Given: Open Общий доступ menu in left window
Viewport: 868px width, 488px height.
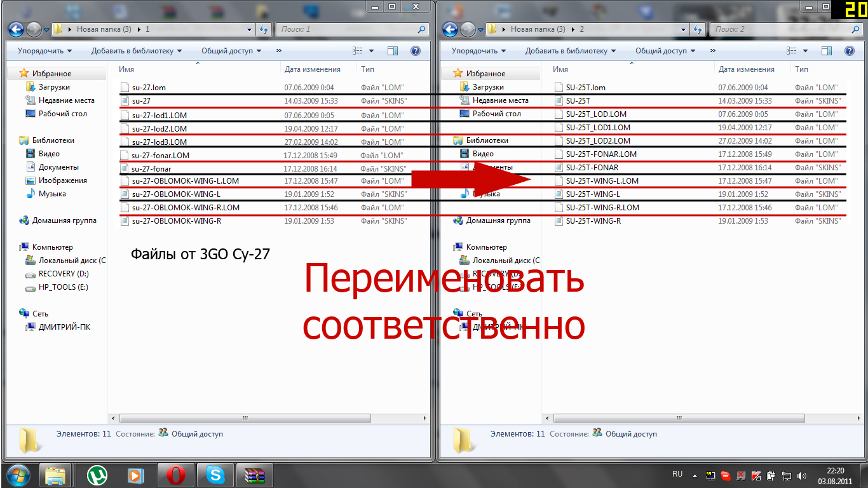Looking at the screenshot, I should pos(231,51).
